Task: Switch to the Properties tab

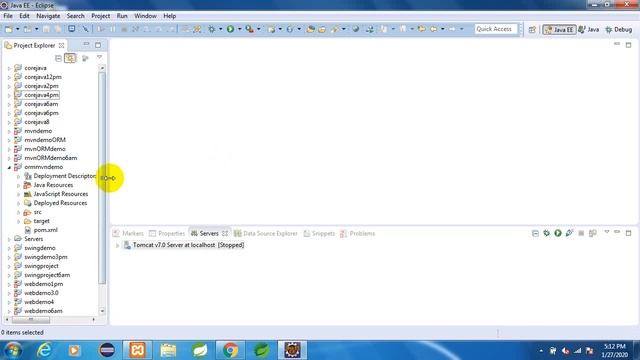Action: click(167, 233)
